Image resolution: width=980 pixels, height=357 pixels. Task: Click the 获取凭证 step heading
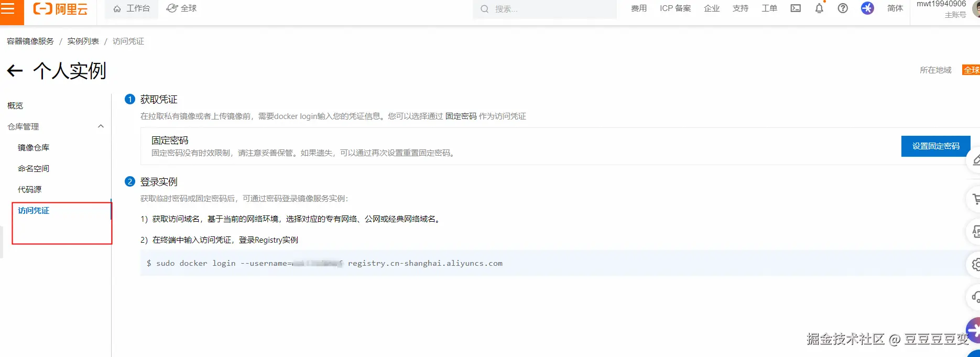[x=159, y=100]
